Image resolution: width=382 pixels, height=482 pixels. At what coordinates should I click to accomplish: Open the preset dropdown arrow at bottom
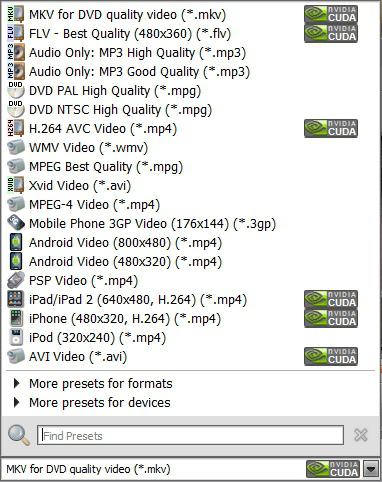pyautogui.click(x=371, y=469)
